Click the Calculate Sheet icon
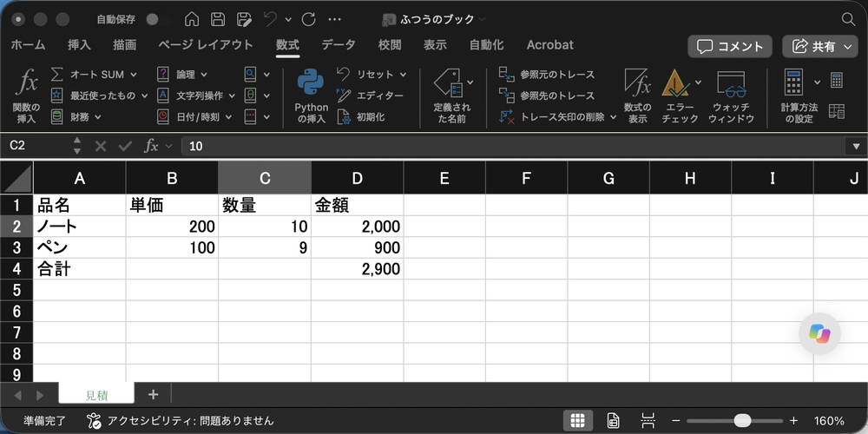 (837, 111)
